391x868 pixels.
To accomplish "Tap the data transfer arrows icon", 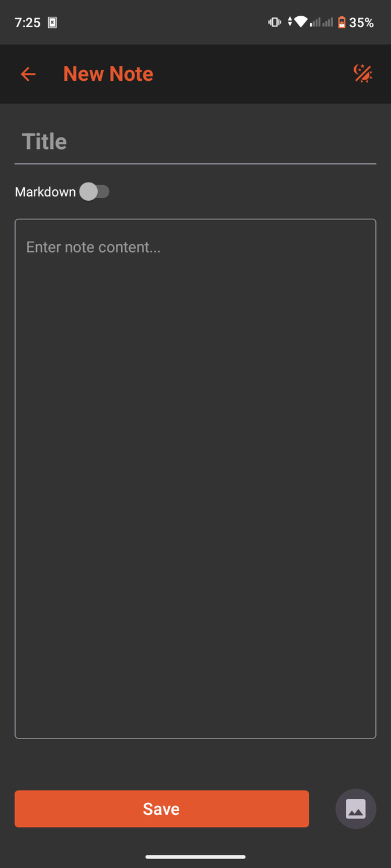I will tap(290, 22).
